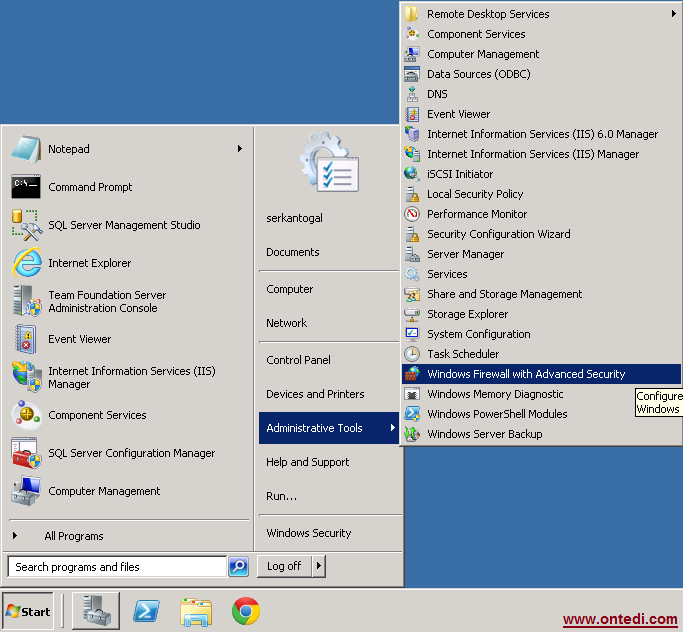Open Windows Memory Diagnostic

541,394
